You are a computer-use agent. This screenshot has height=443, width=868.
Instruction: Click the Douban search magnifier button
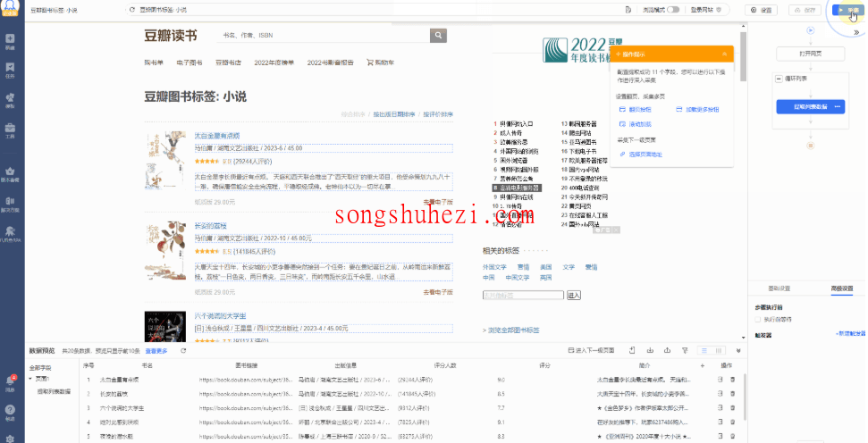(438, 36)
